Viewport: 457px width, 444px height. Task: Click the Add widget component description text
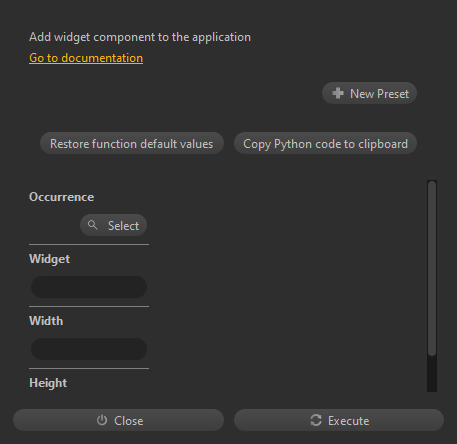(x=140, y=37)
